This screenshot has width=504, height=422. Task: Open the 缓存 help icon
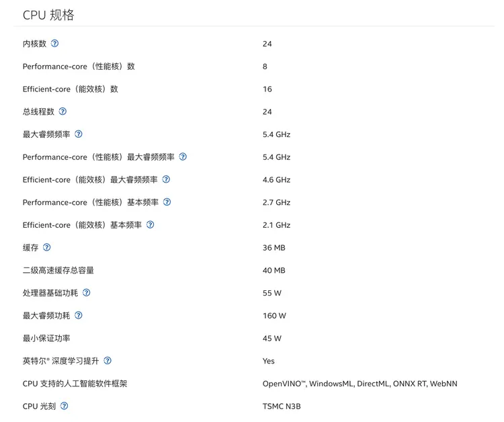tap(47, 247)
